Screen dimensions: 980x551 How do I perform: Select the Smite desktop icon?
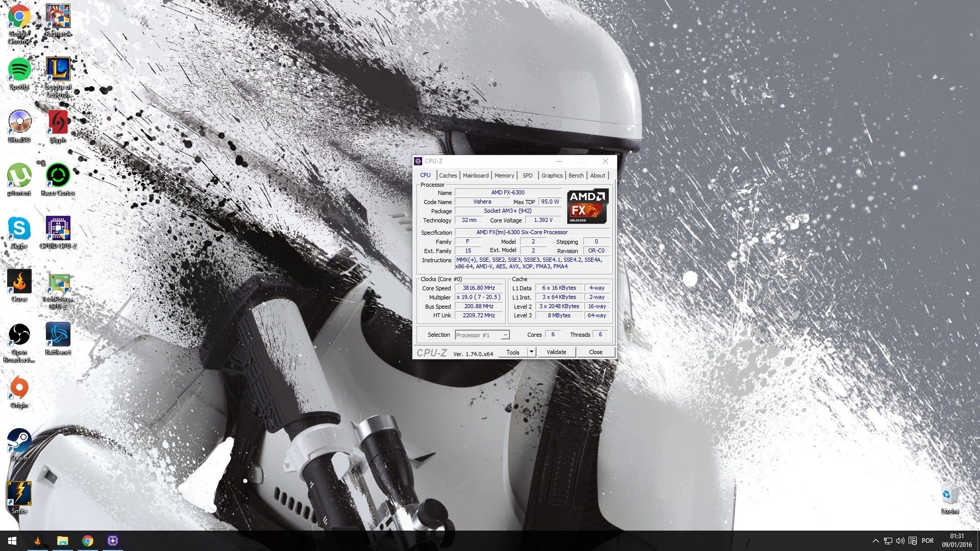click(x=19, y=498)
